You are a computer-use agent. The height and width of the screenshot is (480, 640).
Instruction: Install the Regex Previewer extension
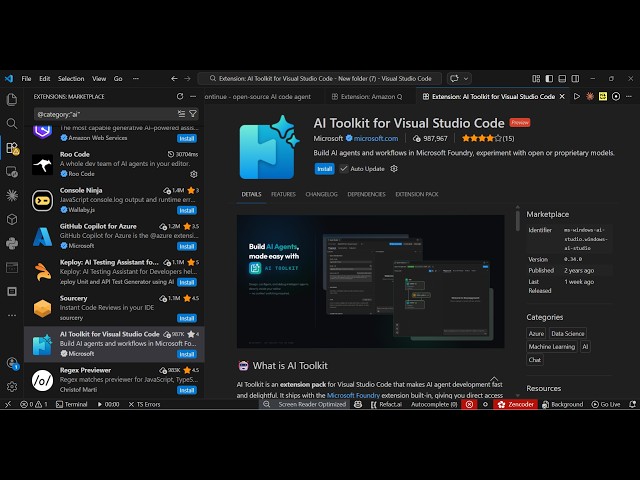pyautogui.click(x=187, y=390)
